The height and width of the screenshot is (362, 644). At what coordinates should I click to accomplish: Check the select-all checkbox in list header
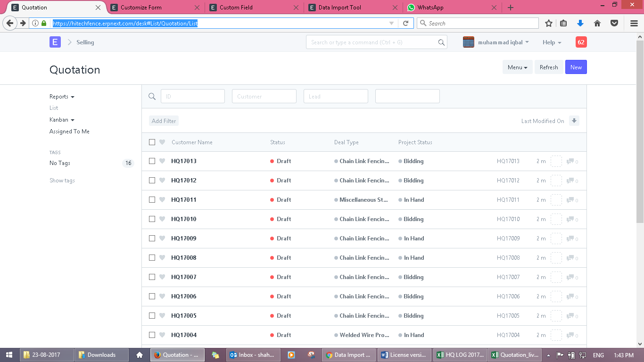[152, 142]
